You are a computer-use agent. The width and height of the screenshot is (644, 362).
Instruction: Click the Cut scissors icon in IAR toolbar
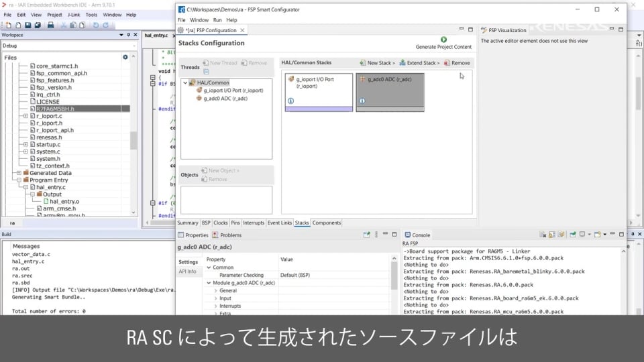pos(64,25)
